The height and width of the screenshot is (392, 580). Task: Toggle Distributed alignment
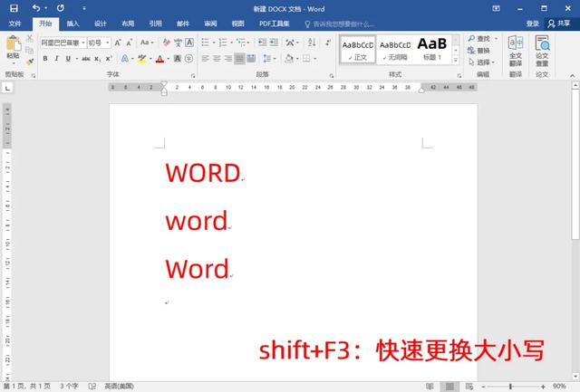251,58
